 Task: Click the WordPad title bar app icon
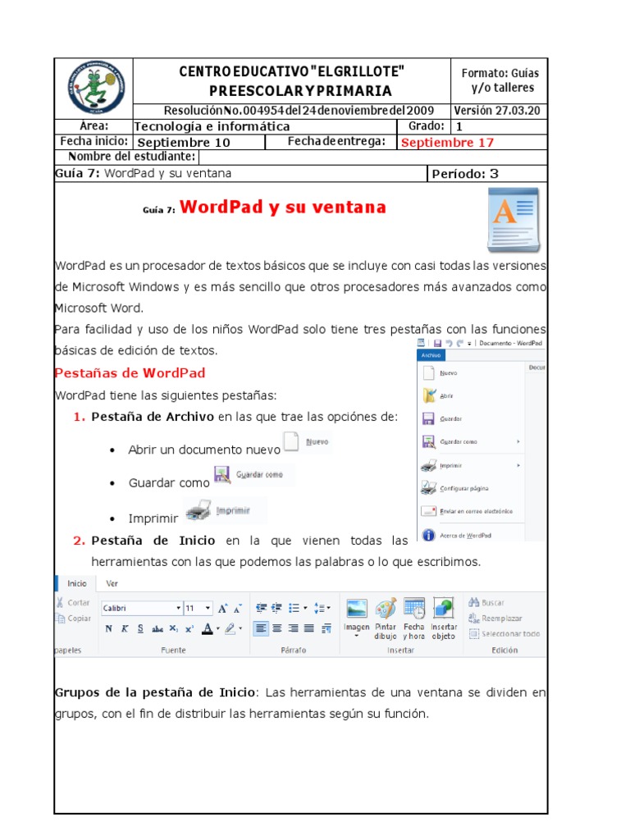tap(421, 343)
